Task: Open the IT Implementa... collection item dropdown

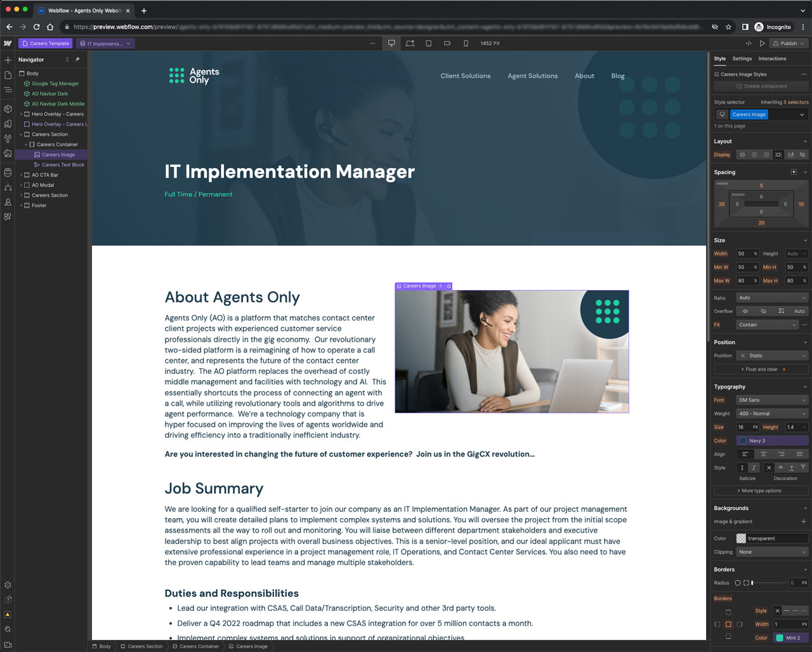Action: pos(105,43)
